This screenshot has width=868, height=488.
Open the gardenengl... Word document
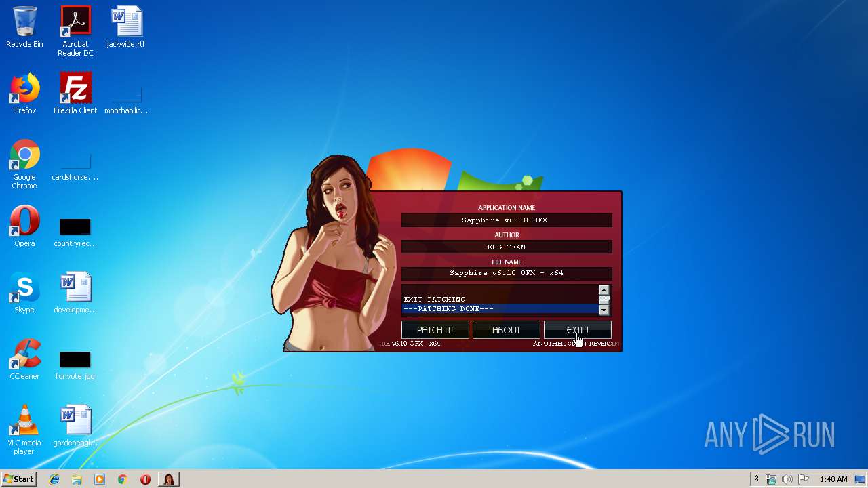(75, 426)
